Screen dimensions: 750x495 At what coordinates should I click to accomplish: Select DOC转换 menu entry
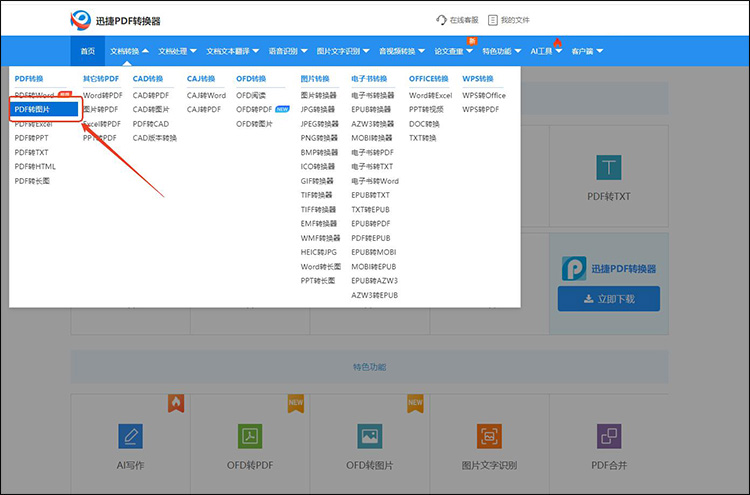point(424,124)
